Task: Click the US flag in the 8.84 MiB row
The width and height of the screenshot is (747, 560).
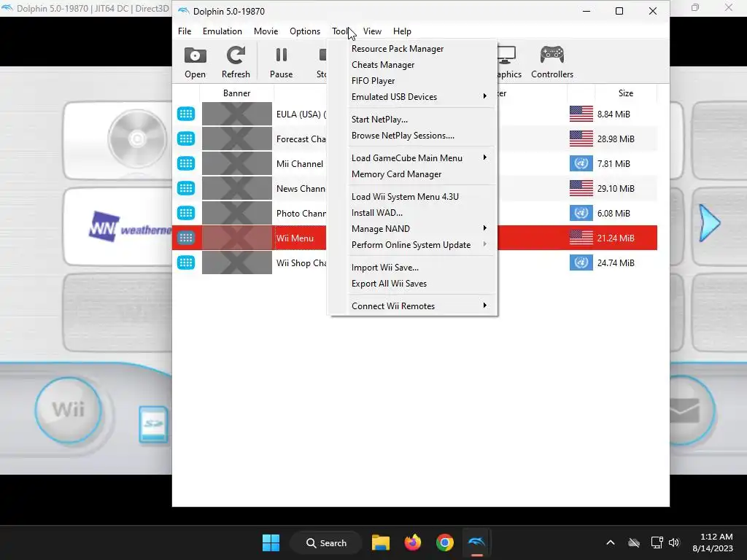Action: coord(581,114)
